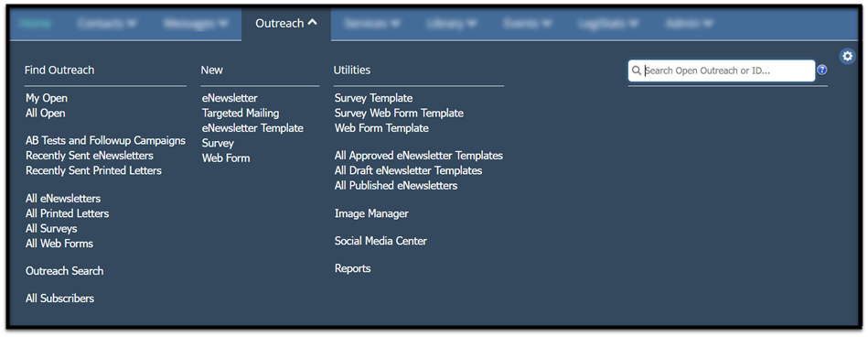Create a new eNewsletter
Viewport: 868px width, 337px height.
coord(230,98)
